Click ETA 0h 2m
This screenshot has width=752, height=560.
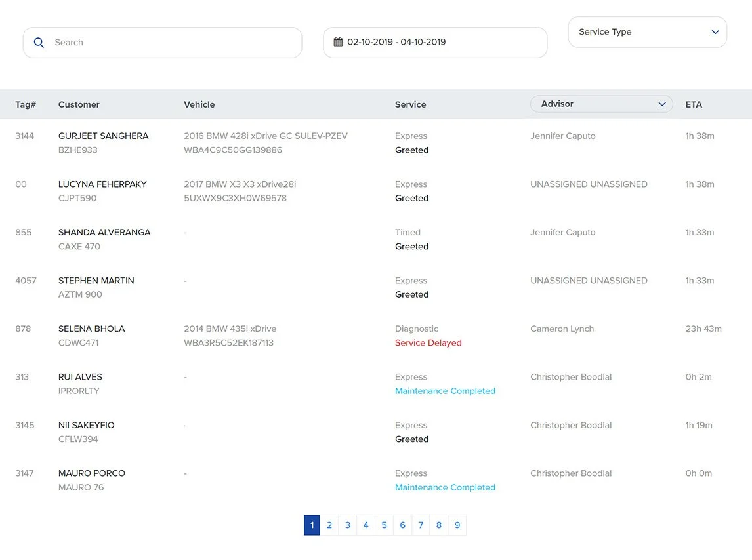click(x=698, y=377)
